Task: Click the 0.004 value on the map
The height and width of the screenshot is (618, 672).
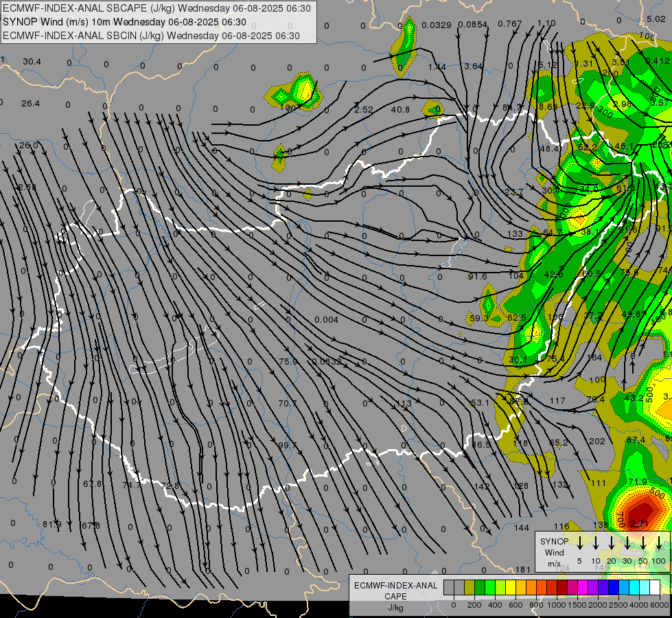Action: pyautogui.click(x=326, y=319)
